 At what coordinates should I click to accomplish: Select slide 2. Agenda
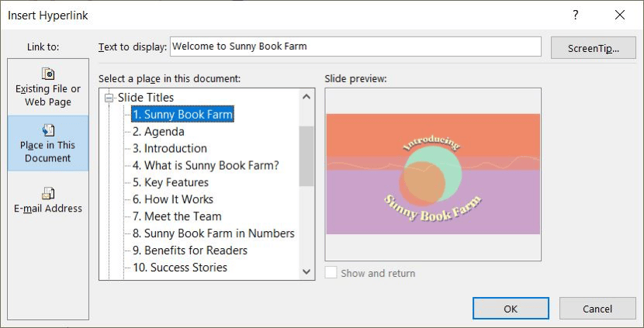[x=158, y=131]
